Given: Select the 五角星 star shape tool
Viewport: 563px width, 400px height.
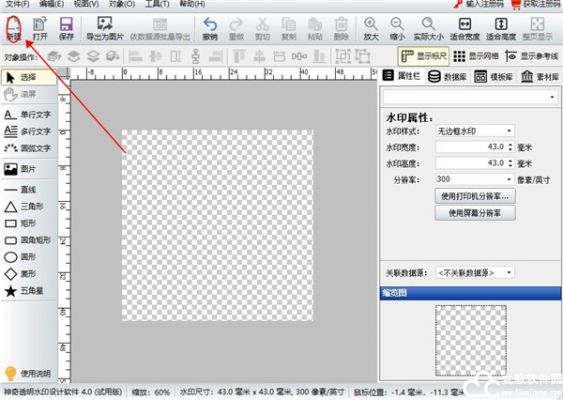Looking at the screenshot, I should pyautogui.click(x=24, y=291).
